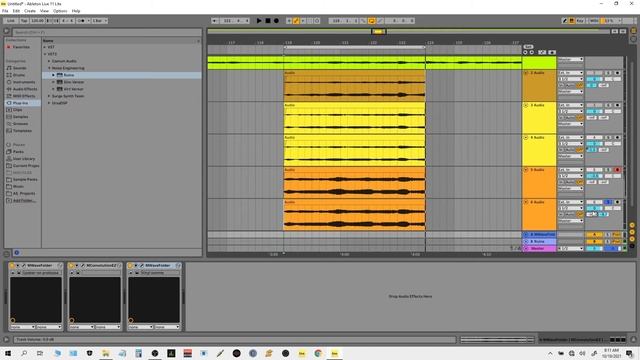Viewport: 640px width, 360px height.
Task: Click the Tap tempo button
Action: [24, 21]
